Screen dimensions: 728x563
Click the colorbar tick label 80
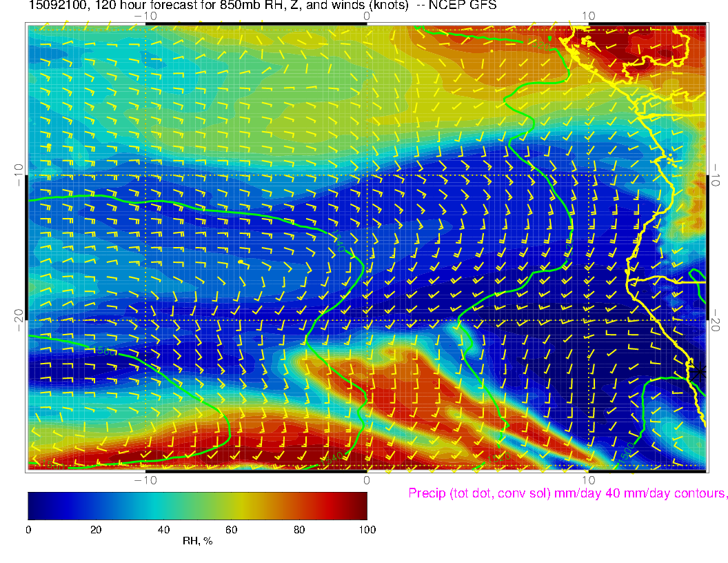pos(299,529)
